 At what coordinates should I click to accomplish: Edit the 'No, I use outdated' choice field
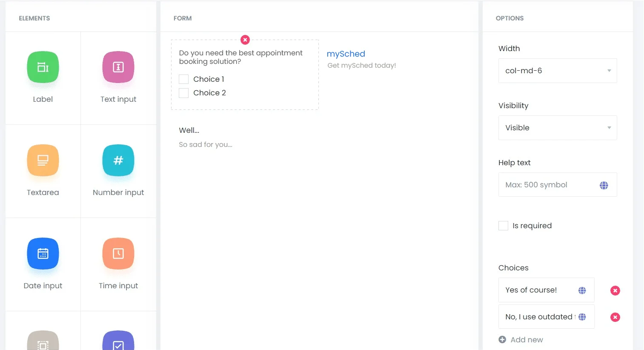pos(546,317)
